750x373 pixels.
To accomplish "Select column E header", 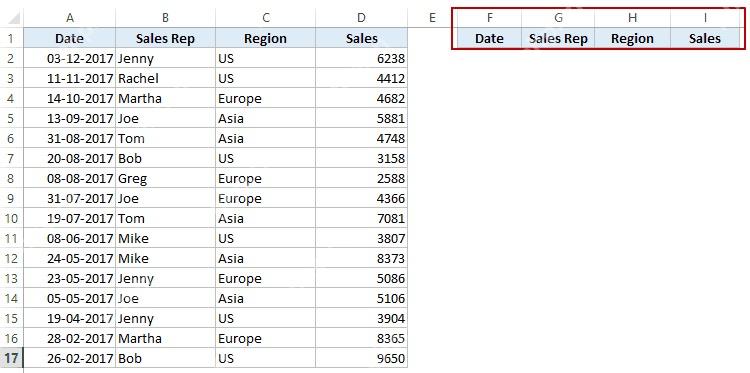I will (x=432, y=18).
